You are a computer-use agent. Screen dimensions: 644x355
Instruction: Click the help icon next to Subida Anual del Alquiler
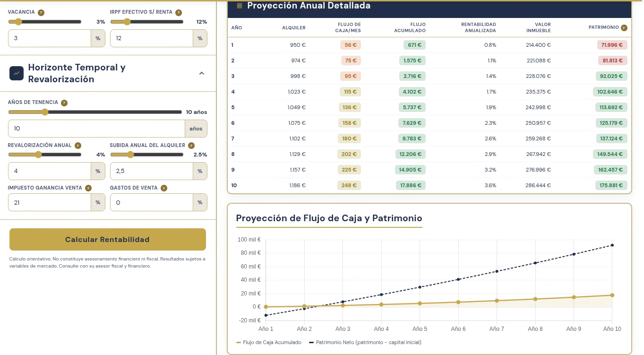tap(191, 146)
